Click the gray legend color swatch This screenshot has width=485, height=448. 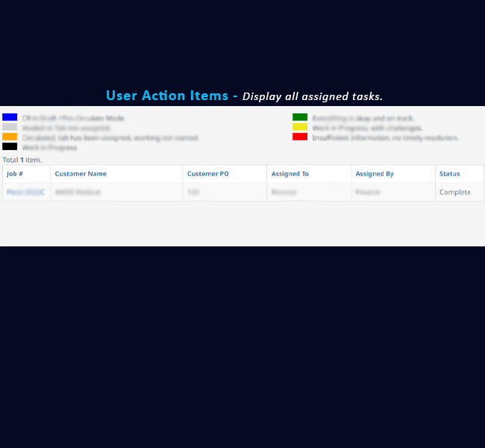point(10,127)
